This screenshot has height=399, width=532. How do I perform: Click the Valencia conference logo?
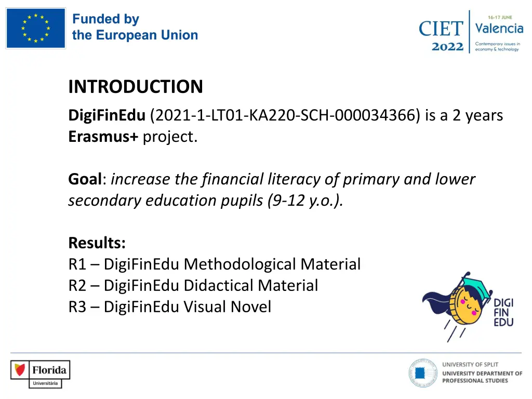click(499, 33)
